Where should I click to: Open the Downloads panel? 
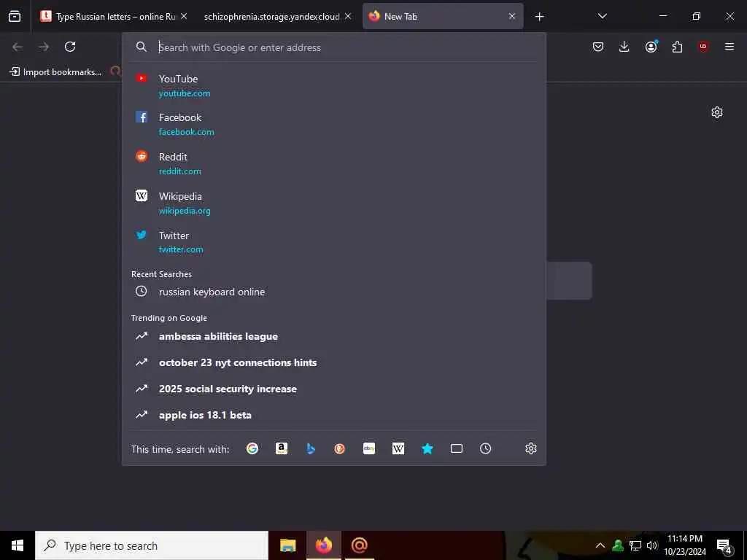pos(624,47)
